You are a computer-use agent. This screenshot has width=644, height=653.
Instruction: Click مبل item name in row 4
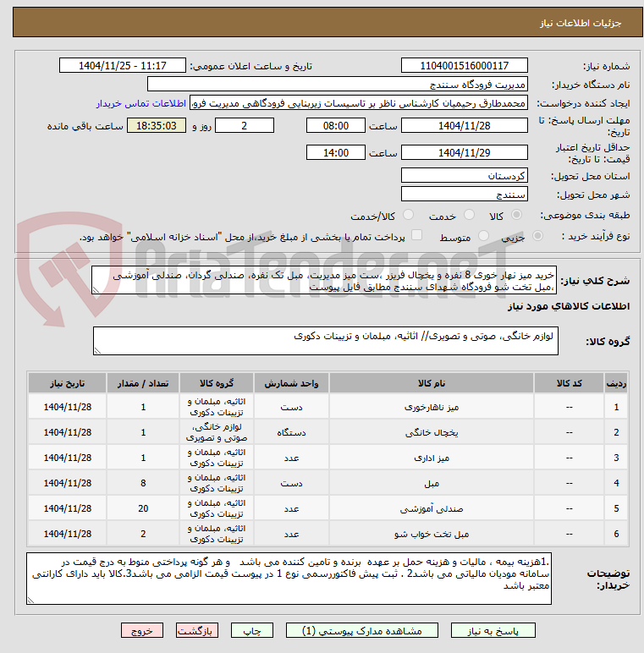coord(431,483)
